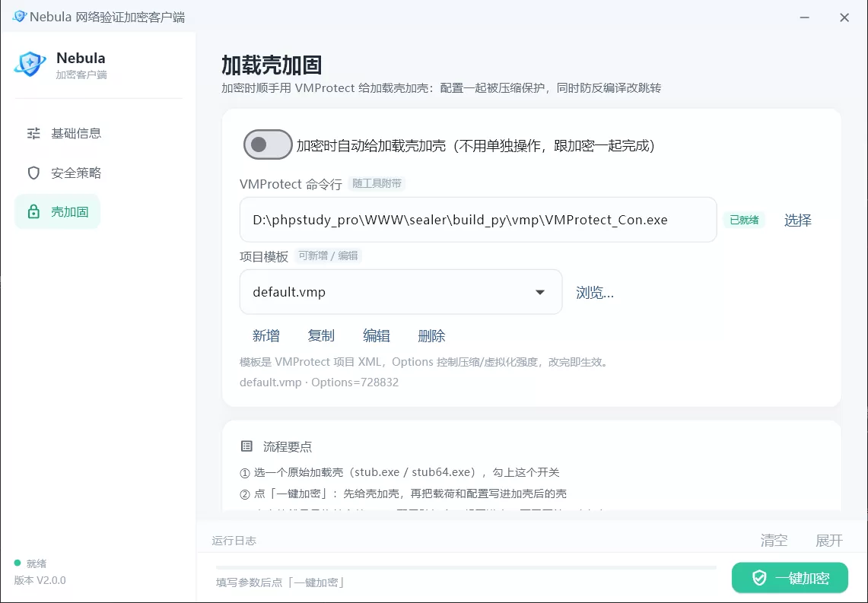Click the 版本 V2.0.0 text
The height and width of the screenshot is (603, 868).
click(x=40, y=580)
